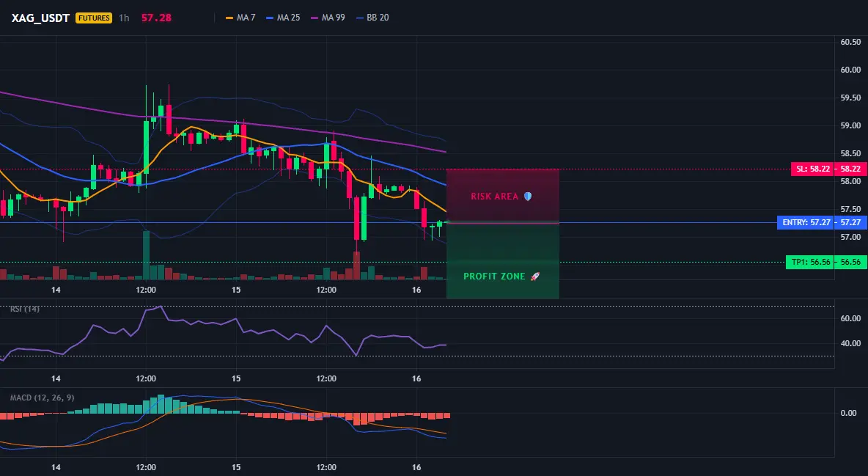Click the tall green volume bar at 12:00 on the 14th
The image size is (868, 476).
coord(146,255)
